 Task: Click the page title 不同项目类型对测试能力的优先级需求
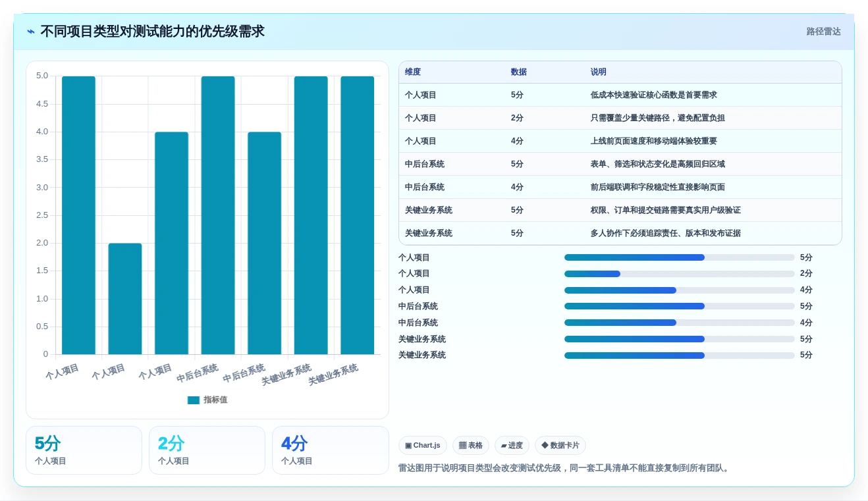pyautogui.click(x=152, y=32)
